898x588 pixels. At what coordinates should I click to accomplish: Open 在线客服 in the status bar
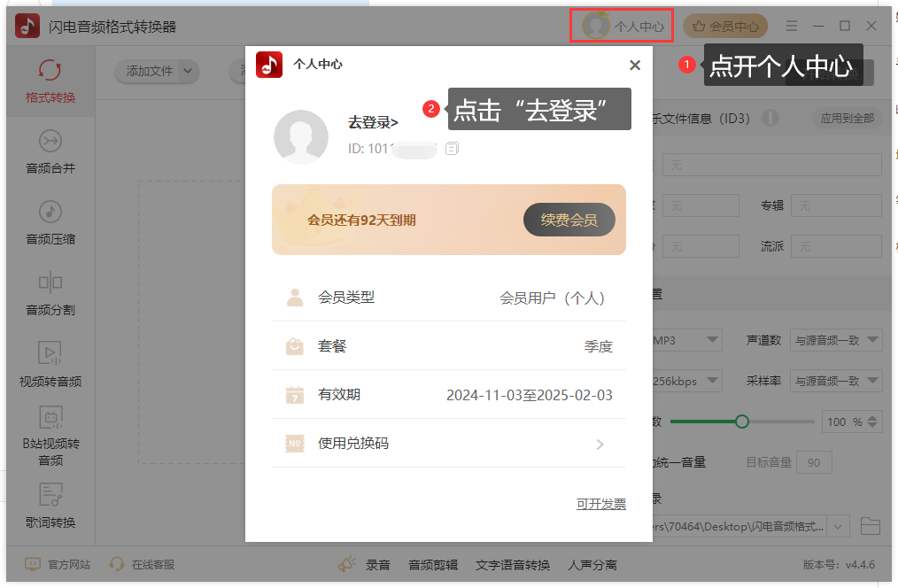click(x=142, y=564)
